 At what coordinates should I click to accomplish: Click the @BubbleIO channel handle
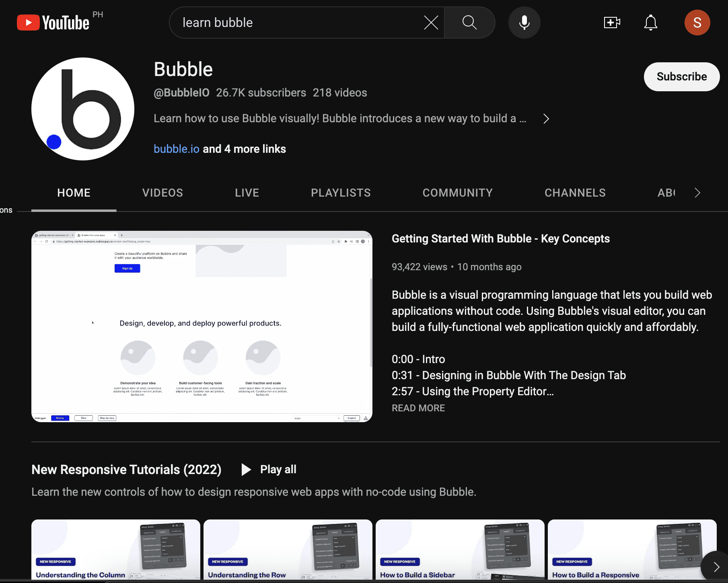click(x=181, y=93)
